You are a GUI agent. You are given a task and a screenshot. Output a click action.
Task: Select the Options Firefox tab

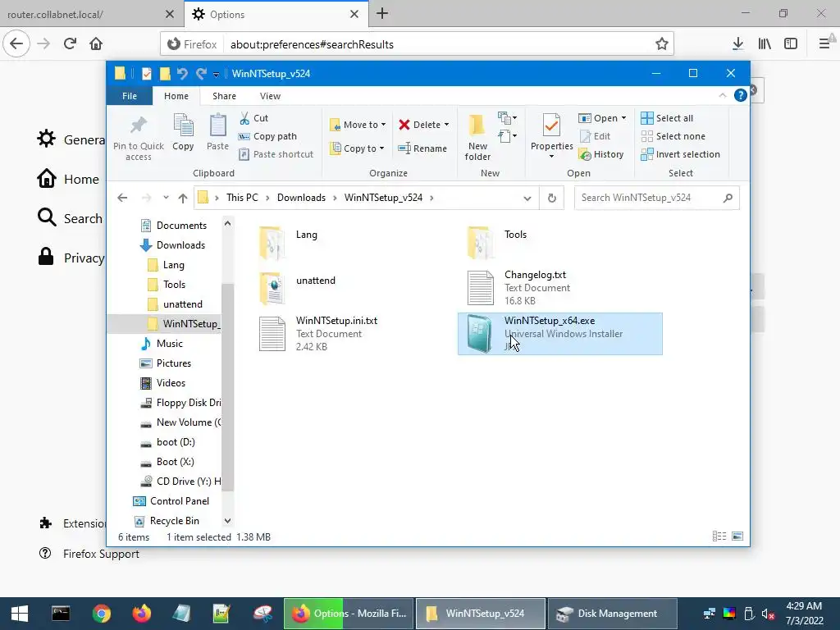pos(276,15)
